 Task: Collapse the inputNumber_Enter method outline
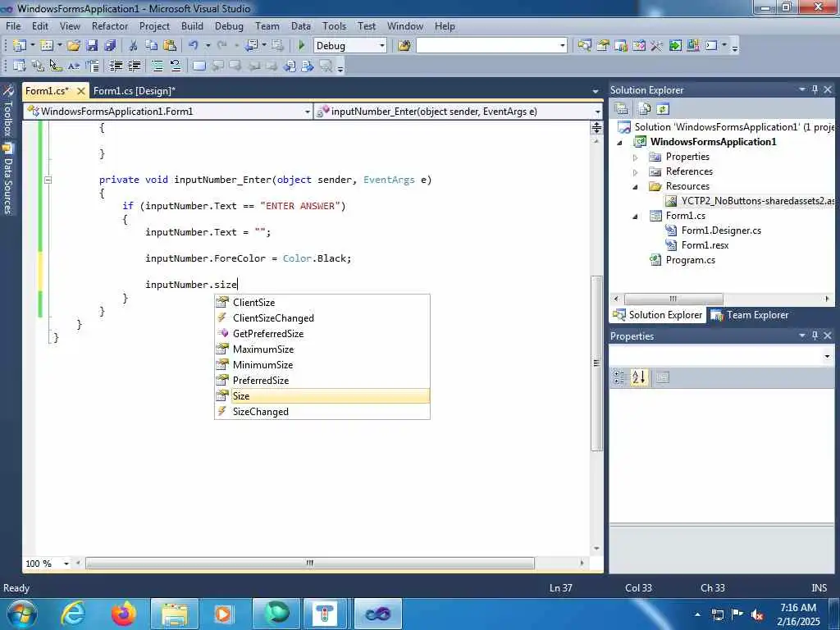pyautogui.click(x=48, y=180)
